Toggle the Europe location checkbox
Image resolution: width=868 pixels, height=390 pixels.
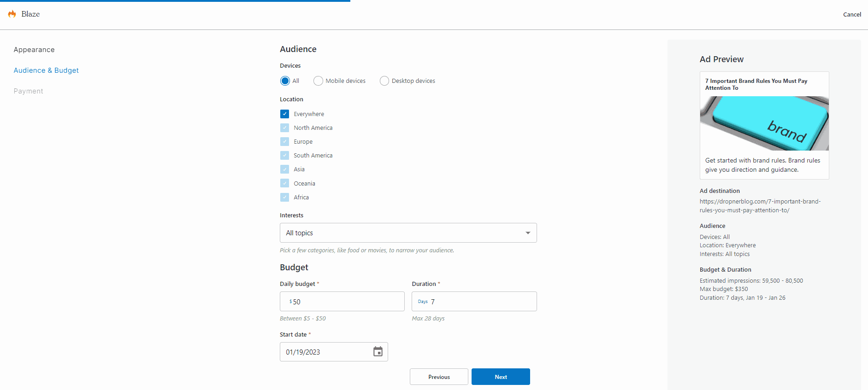point(285,142)
